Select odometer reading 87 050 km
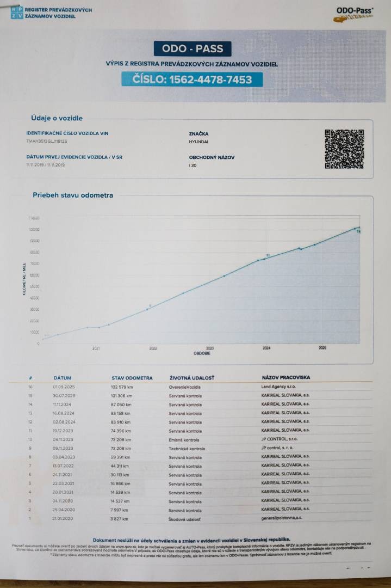Image resolution: width=391 pixels, height=588 pixels. coord(121,405)
